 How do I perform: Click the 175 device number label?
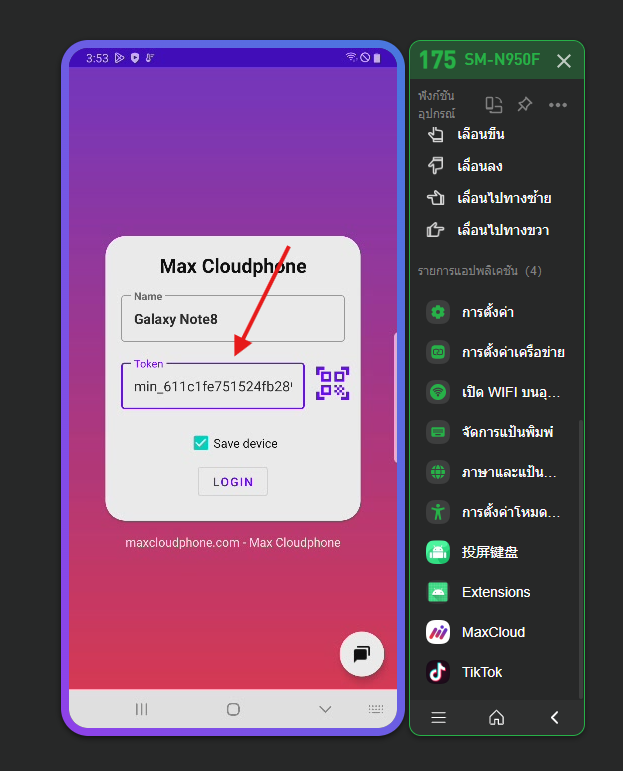pyautogui.click(x=437, y=60)
